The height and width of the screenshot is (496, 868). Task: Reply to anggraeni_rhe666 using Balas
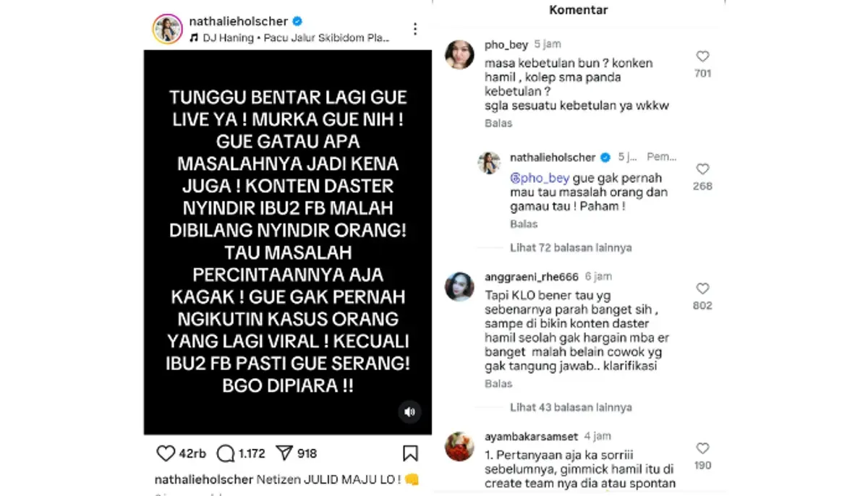(x=498, y=384)
